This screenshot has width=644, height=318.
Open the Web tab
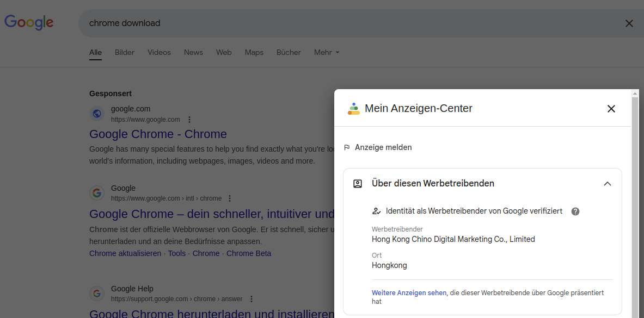pyautogui.click(x=224, y=53)
